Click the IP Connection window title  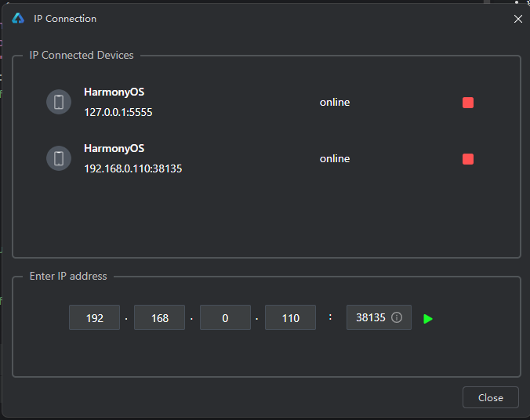tap(65, 19)
